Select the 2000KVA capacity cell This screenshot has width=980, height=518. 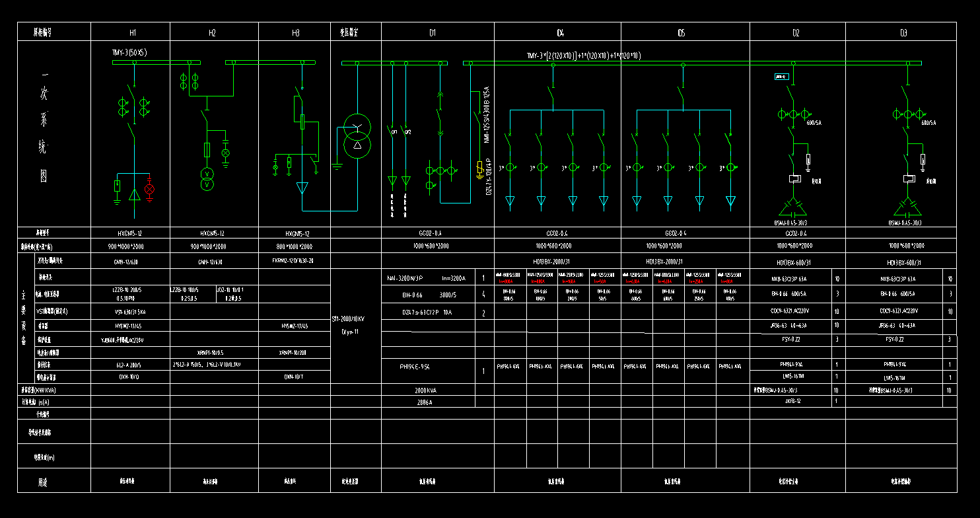(428, 390)
